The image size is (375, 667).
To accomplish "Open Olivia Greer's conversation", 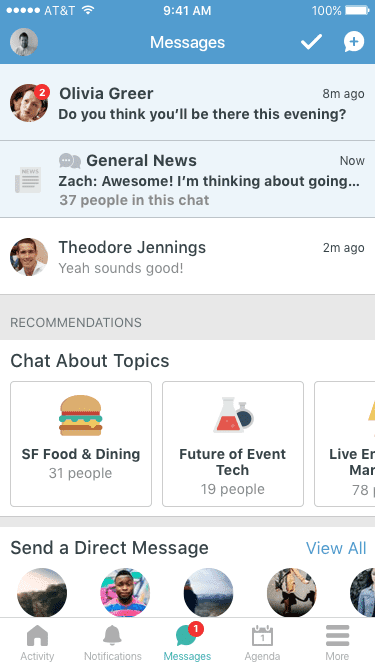I will click(188, 102).
